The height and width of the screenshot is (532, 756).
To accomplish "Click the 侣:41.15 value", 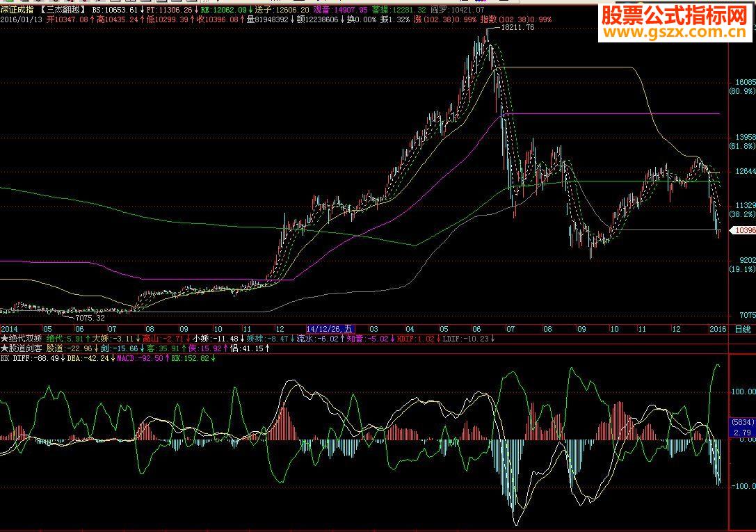I will coord(247,348).
